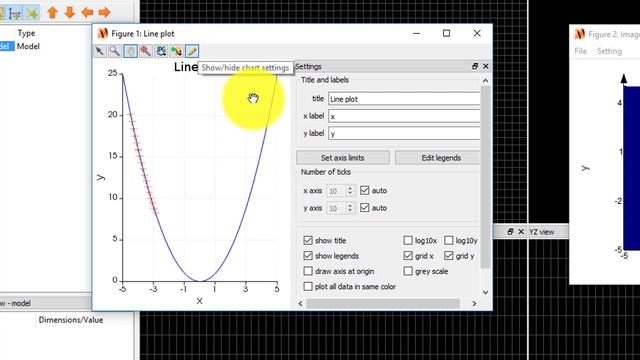
Task: Float the YZ view panel
Action: point(510,231)
